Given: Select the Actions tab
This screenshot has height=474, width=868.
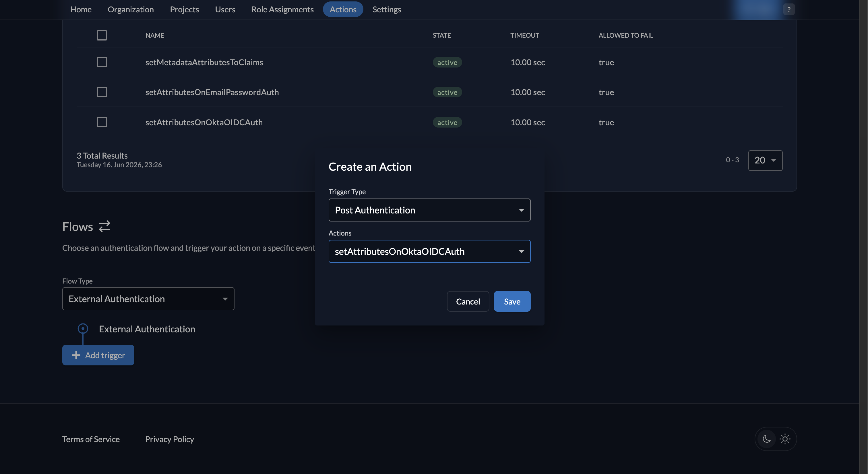Looking at the screenshot, I should pos(343,9).
